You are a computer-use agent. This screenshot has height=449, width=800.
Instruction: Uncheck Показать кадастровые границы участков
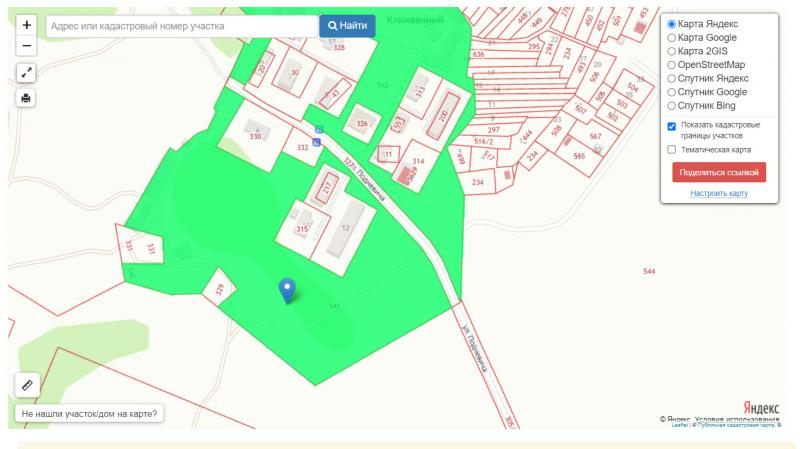(672, 126)
